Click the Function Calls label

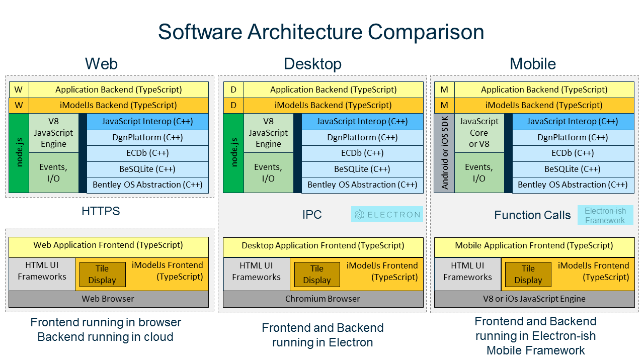click(x=532, y=215)
